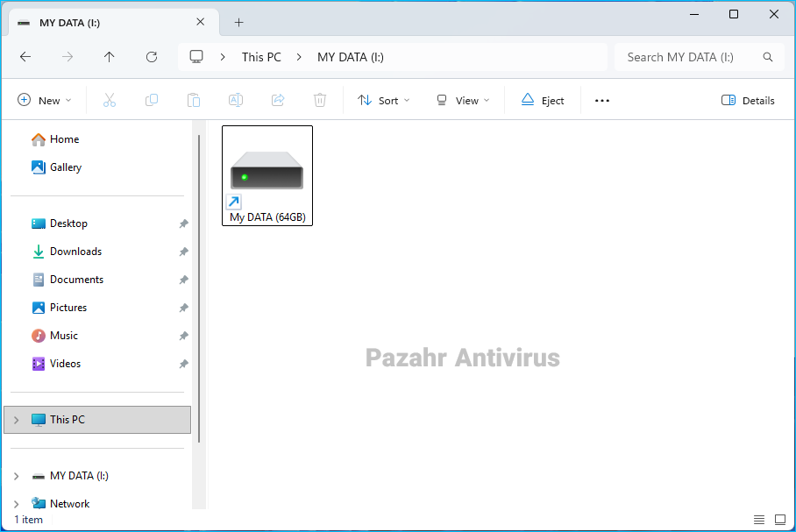Unpin Downloads using its pin icon
796x532 pixels.
point(184,252)
